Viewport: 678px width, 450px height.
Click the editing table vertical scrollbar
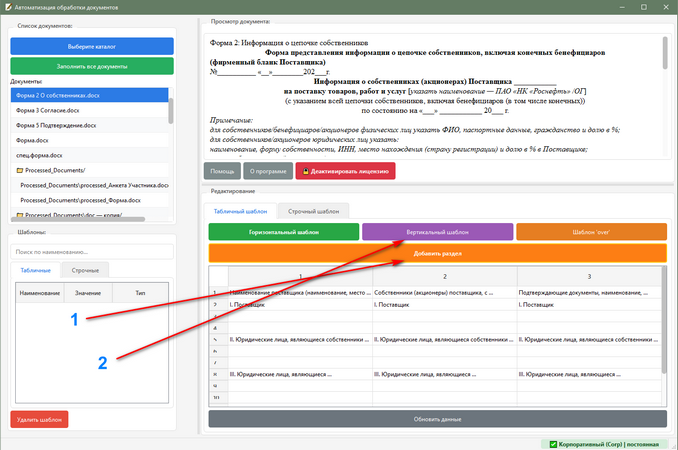pos(664,320)
